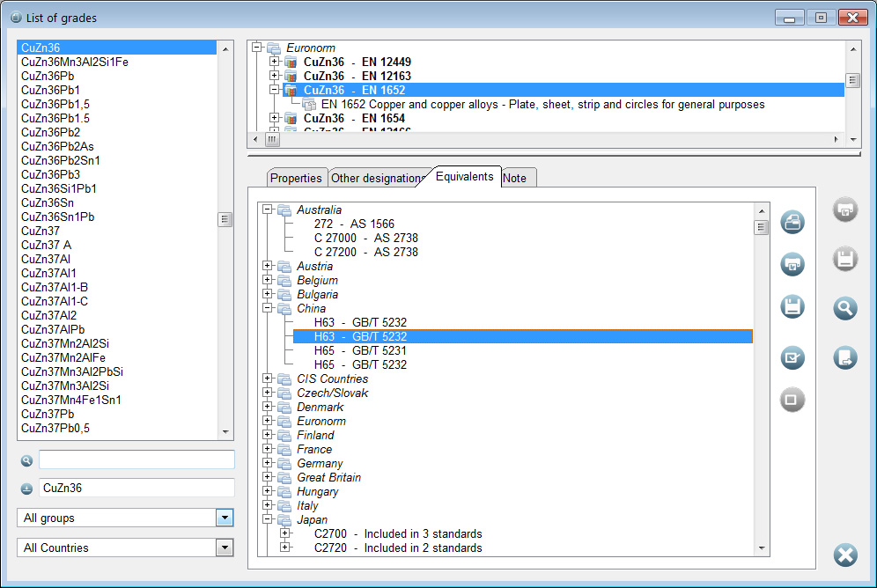Select CuZn37Mn4Fe1Sn1 in the grade list
The height and width of the screenshot is (588, 877).
coord(117,401)
